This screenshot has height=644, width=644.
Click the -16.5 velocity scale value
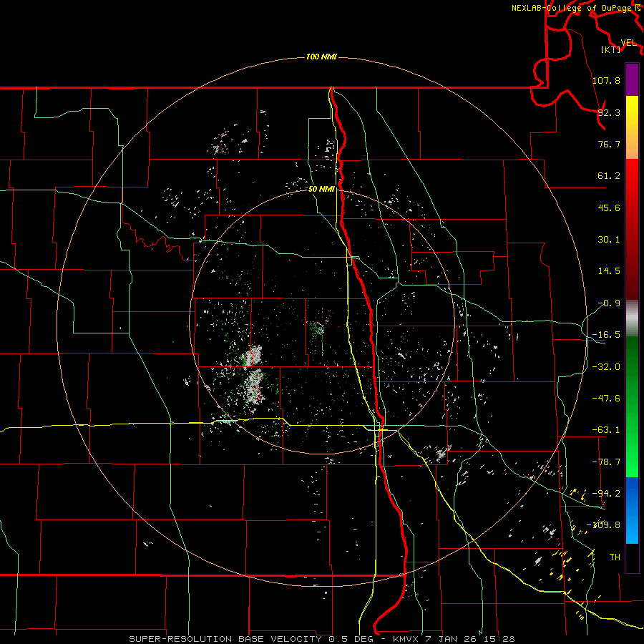pos(606,335)
